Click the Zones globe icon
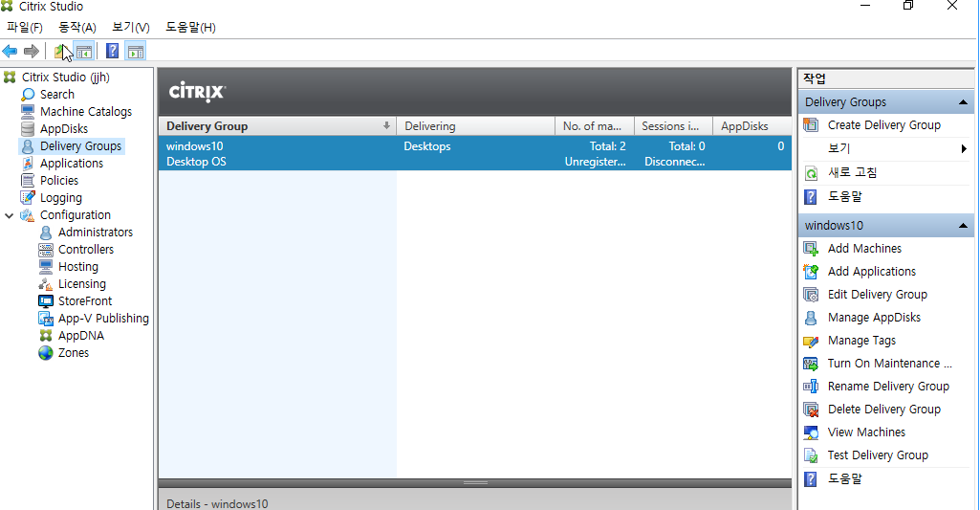Image resolution: width=980 pixels, height=510 pixels. (46, 353)
